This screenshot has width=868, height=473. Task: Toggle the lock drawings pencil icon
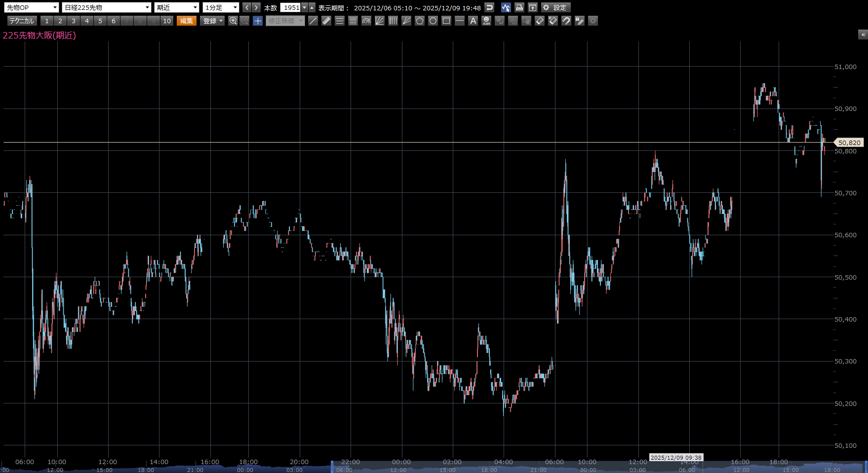coord(580,21)
